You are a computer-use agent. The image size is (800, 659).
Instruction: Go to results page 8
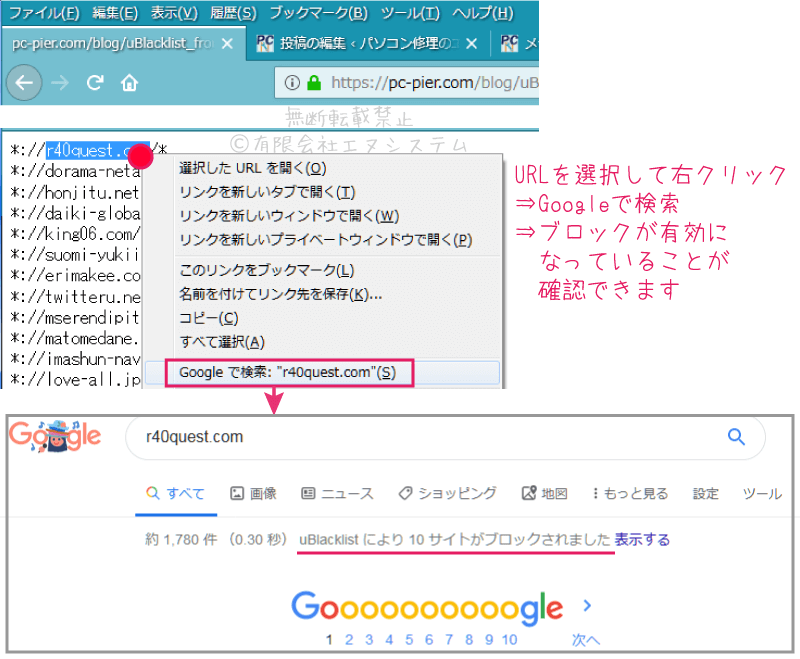(x=469, y=640)
